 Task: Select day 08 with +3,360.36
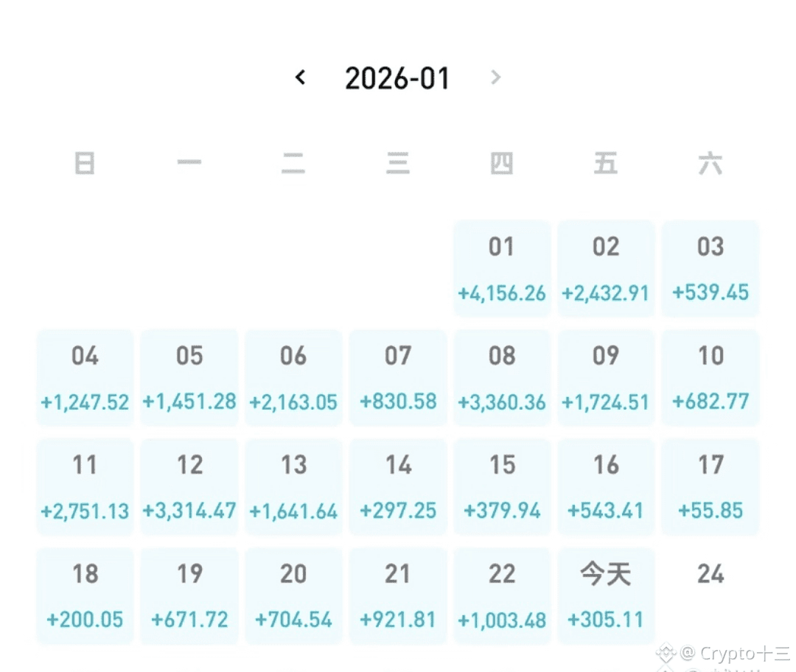tap(502, 378)
